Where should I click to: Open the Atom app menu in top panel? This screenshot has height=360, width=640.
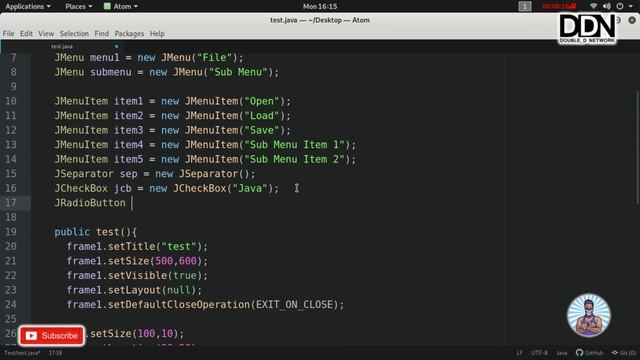pos(121,6)
